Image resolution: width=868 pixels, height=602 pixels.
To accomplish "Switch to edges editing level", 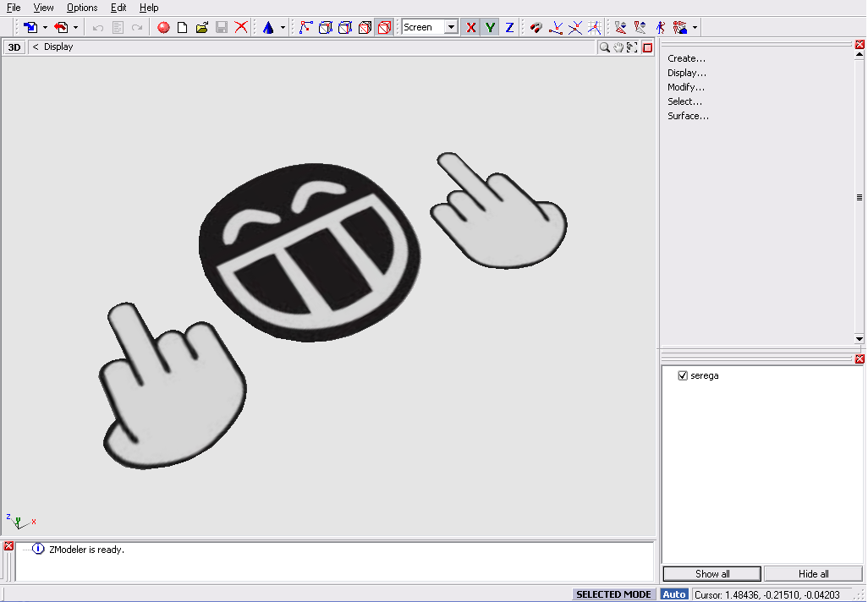I will (x=326, y=27).
